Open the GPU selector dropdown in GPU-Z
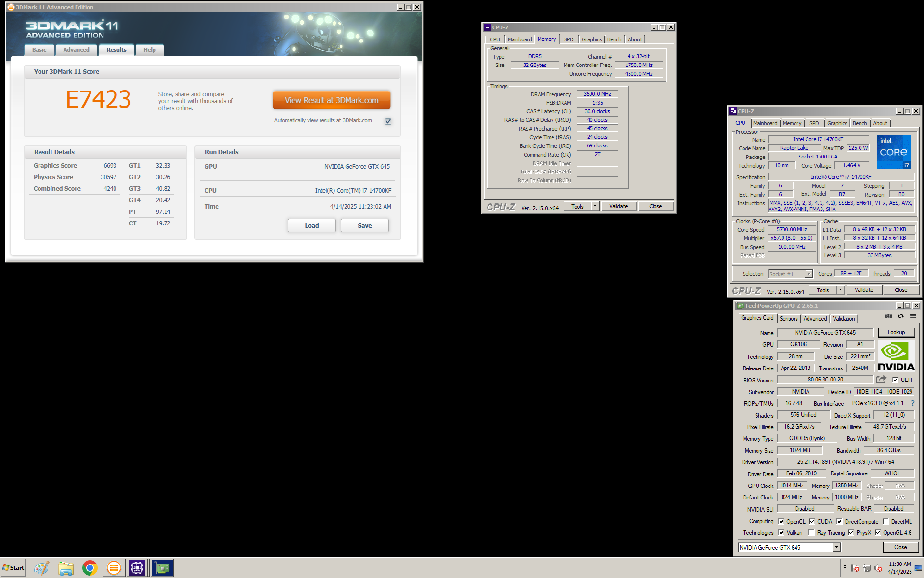Screen dimensions: 924x578 836,547
